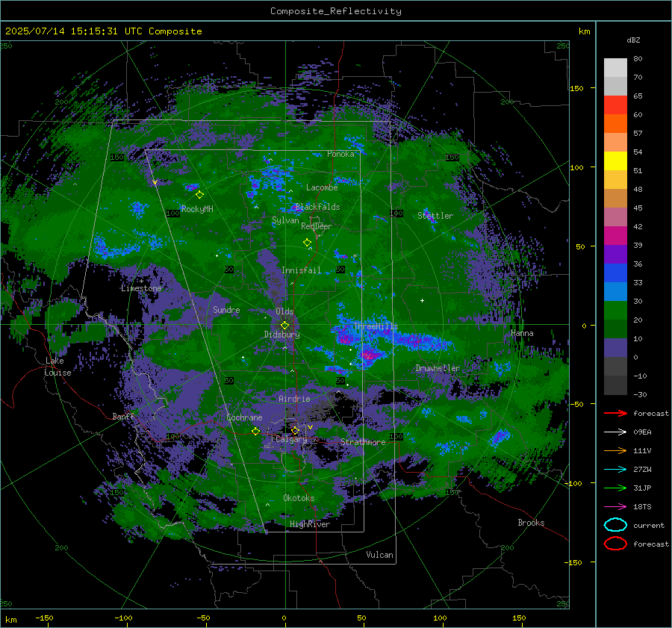Click the Innisfail city label
This screenshot has width=672, height=628.
coord(302,270)
